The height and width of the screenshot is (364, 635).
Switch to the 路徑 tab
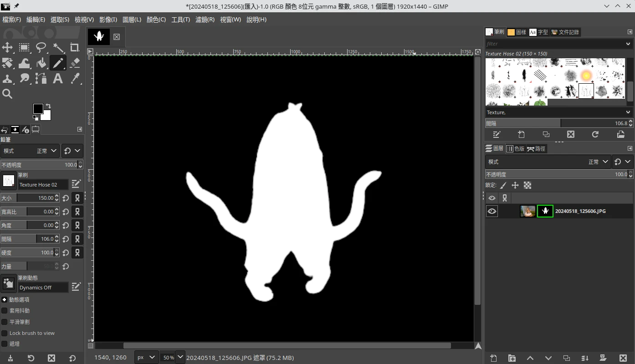(x=536, y=149)
